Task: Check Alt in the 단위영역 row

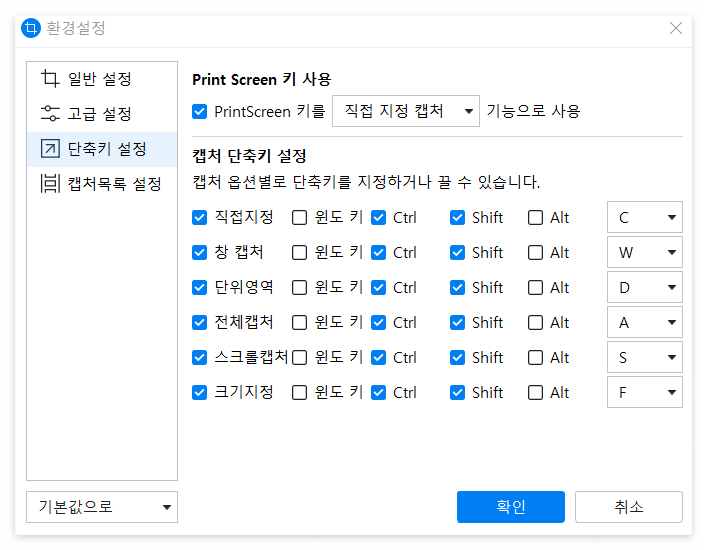Action: coord(535,288)
